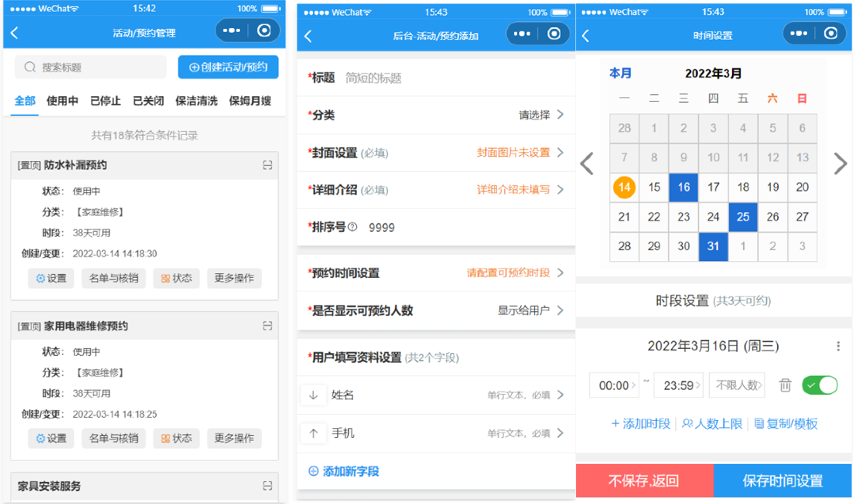Open more menu dots on 活动/预约管理 header

pos(231,31)
